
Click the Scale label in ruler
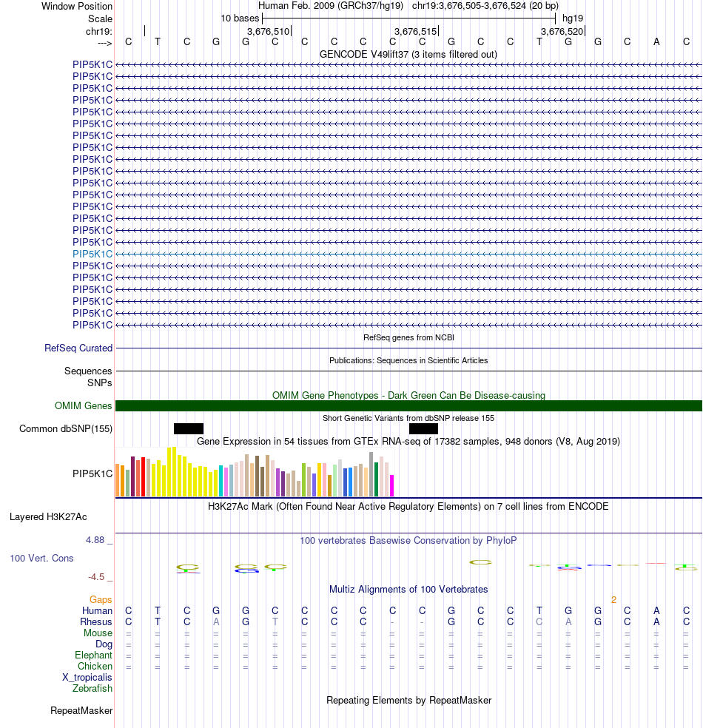click(x=101, y=18)
